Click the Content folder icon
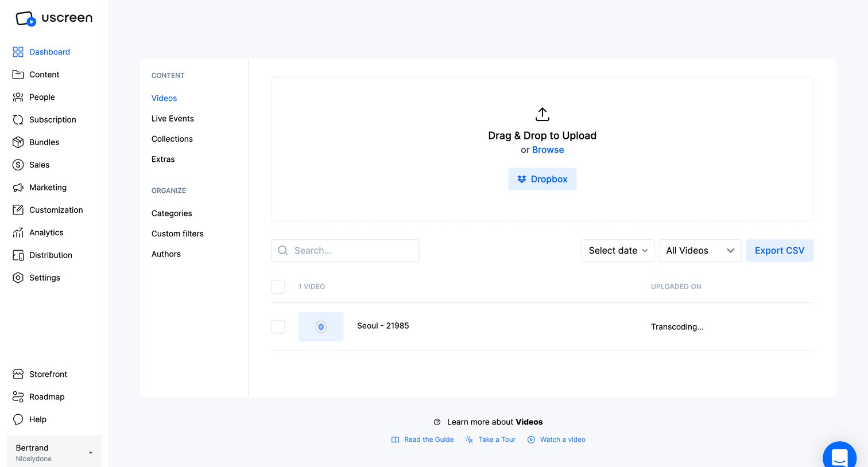The width and height of the screenshot is (868, 467). [x=18, y=75]
